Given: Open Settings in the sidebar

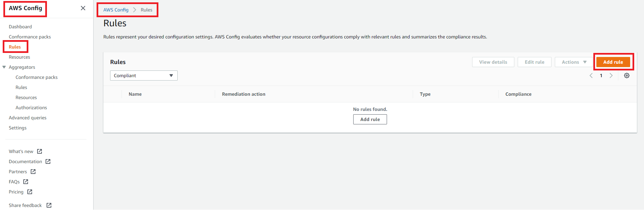Looking at the screenshot, I should coord(18,128).
